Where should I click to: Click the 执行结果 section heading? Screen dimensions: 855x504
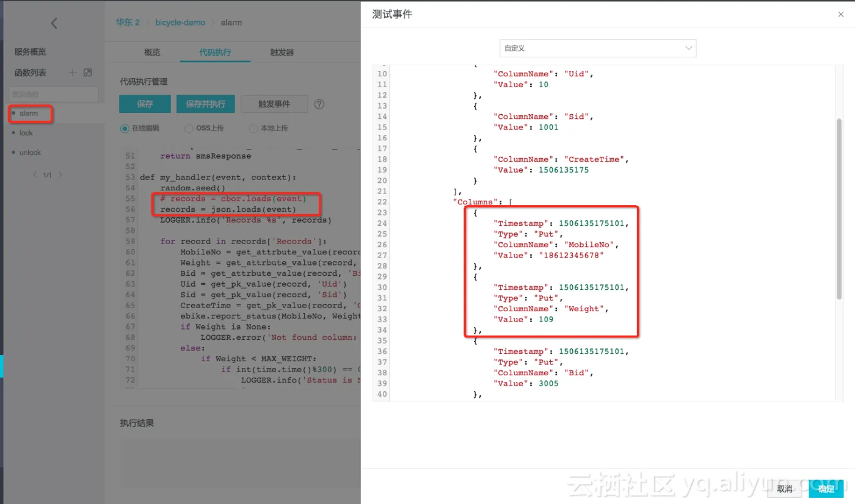pyautogui.click(x=137, y=423)
